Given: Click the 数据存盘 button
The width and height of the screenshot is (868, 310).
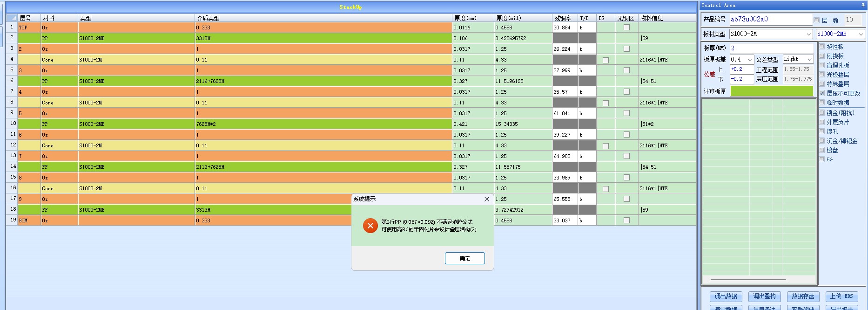Looking at the screenshot, I should pos(803,296).
